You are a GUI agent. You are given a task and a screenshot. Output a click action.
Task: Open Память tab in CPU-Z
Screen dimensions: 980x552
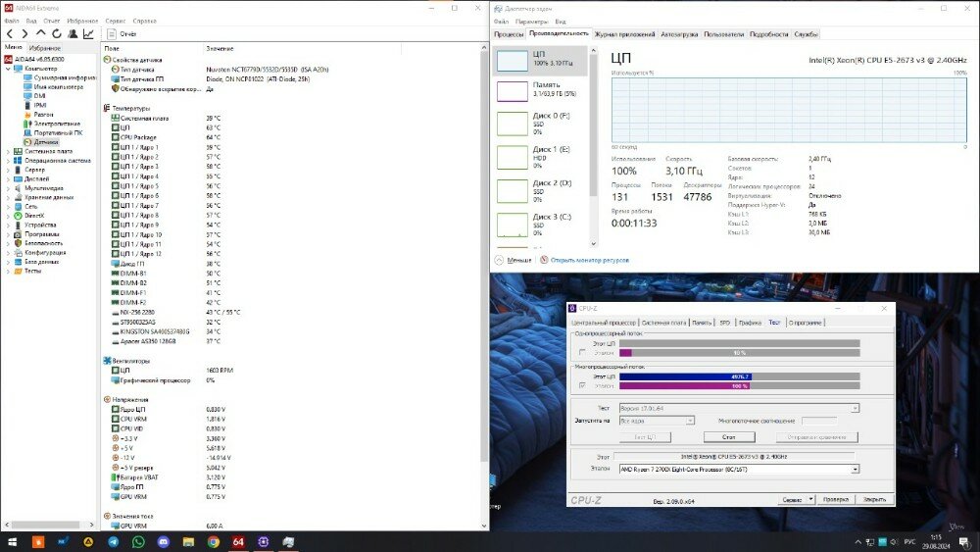(702, 323)
